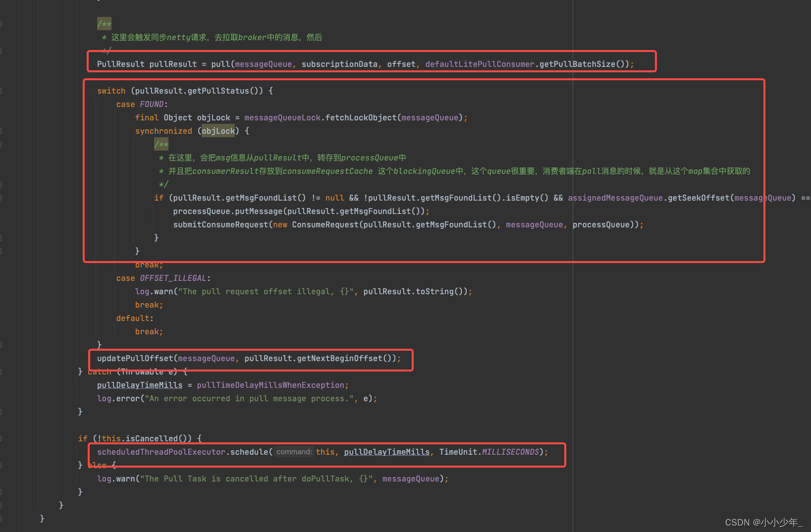Screen dimensions: 811x532
Task: Click the scheduledThreadPoolExecutor field
Action: coord(161,452)
